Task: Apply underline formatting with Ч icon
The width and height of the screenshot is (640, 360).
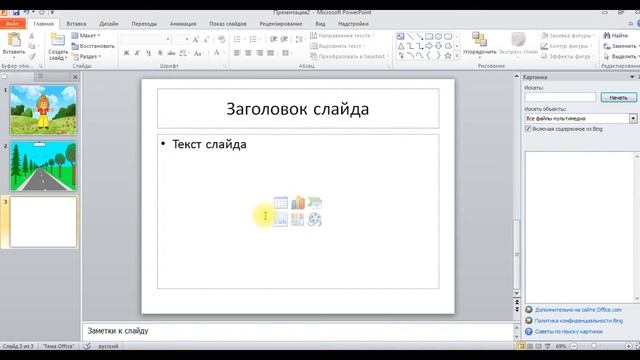Action: pos(149,53)
